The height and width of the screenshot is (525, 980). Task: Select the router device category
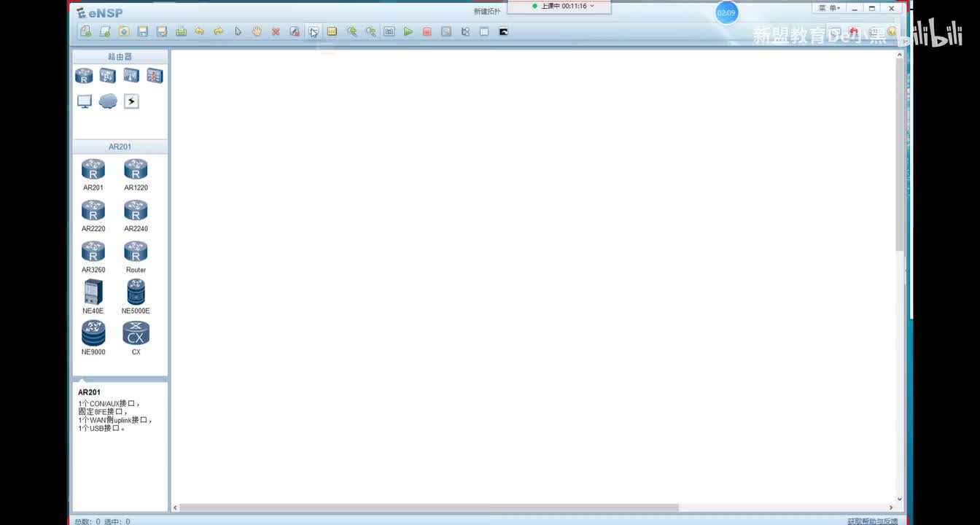coord(84,76)
